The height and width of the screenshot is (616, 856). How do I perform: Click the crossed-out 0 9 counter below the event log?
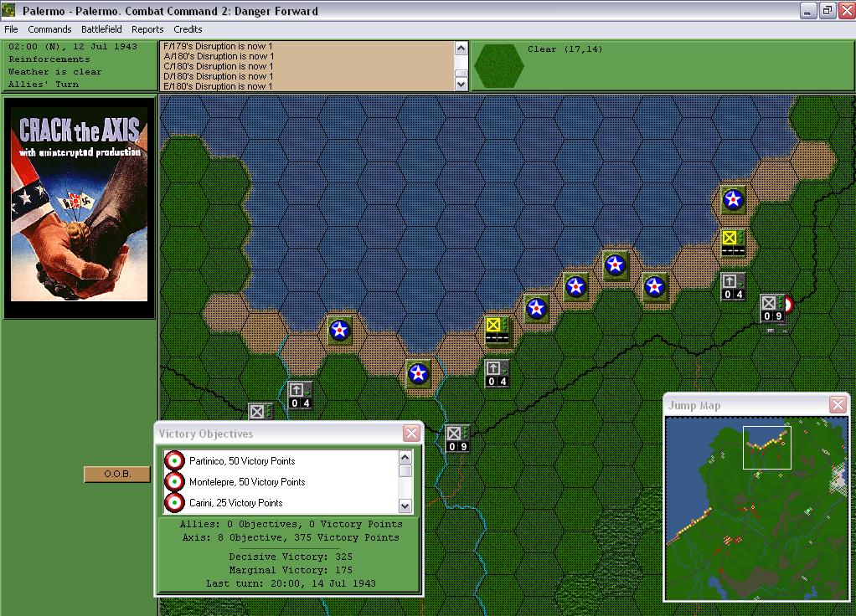[x=456, y=439]
